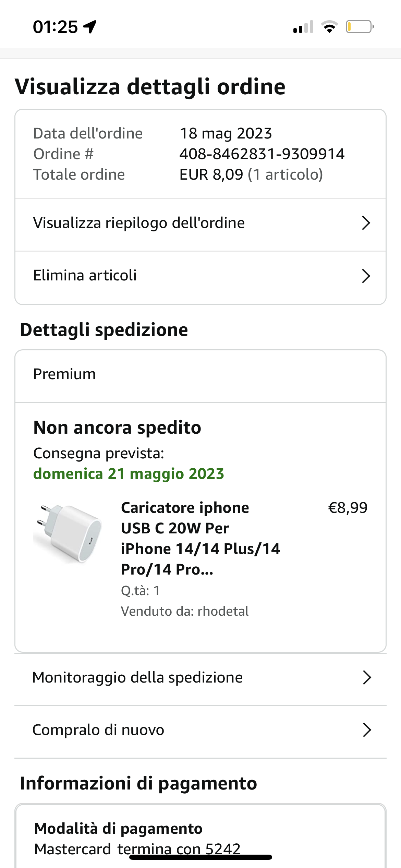Open Monitoraggio della spedizione

[137, 678]
